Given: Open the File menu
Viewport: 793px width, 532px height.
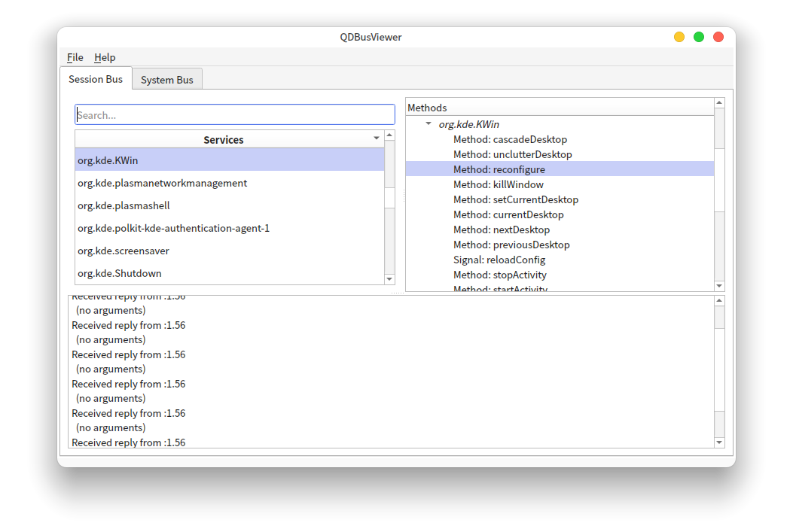Looking at the screenshot, I should tap(75, 57).
